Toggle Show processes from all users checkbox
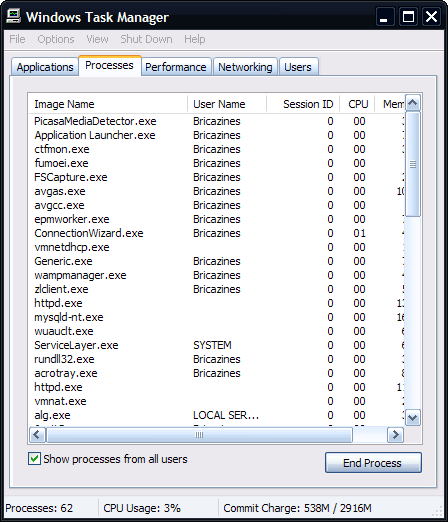The width and height of the screenshot is (448, 522). (x=34, y=459)
